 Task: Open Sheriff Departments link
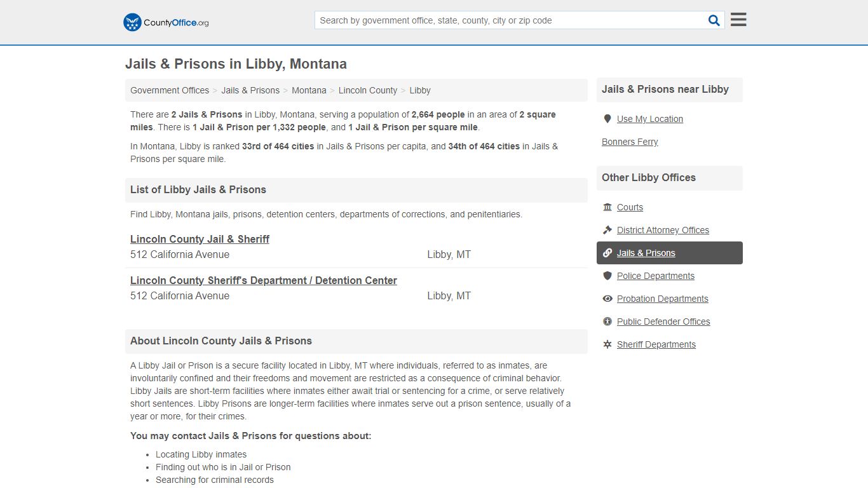point(656,344)
